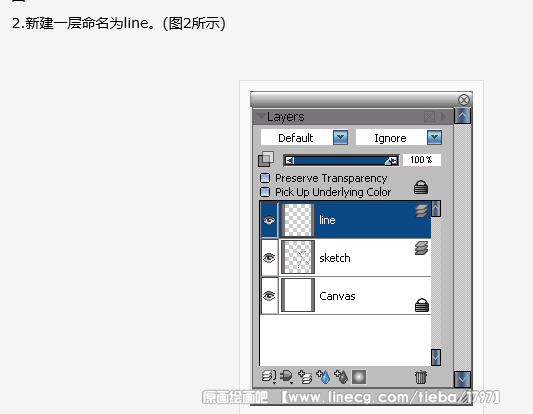Click the 100% opacity value field
Viewport: 533px width, 414px height.
tap(422, 160)
